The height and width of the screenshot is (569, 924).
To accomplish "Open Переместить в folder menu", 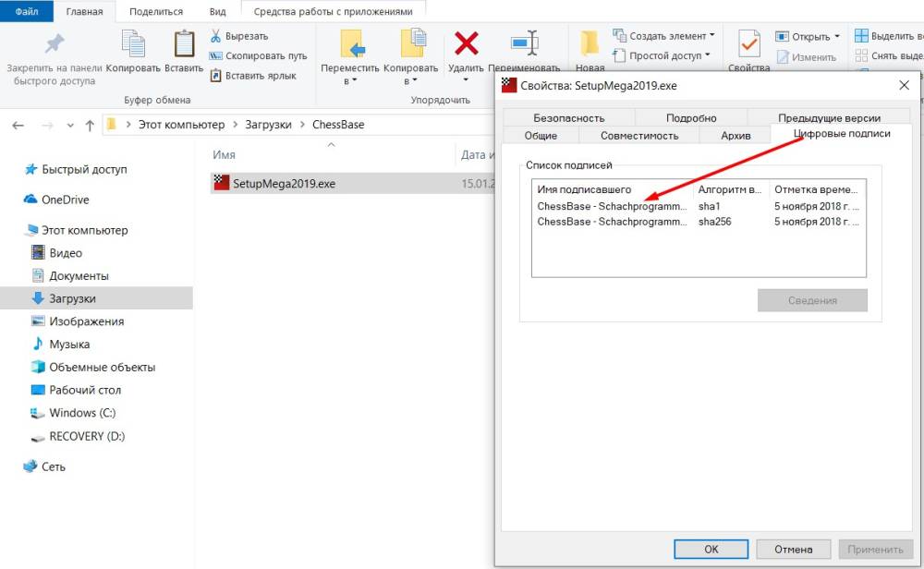I will (x=350, y=57).
